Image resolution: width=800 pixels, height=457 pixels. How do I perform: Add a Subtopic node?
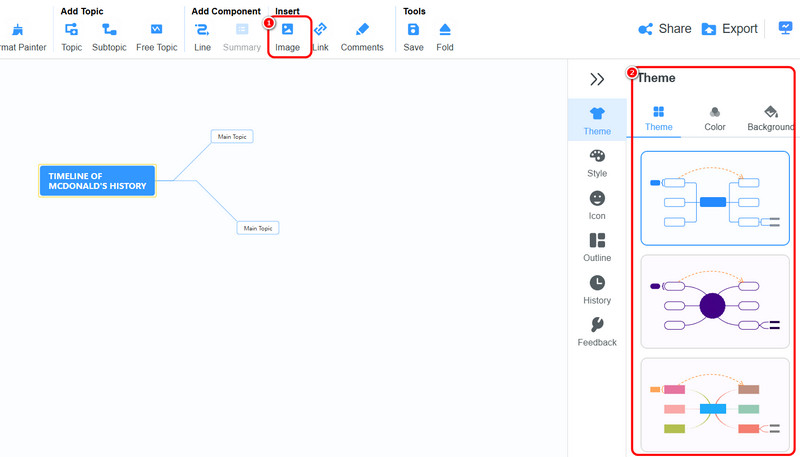(109, 38)
